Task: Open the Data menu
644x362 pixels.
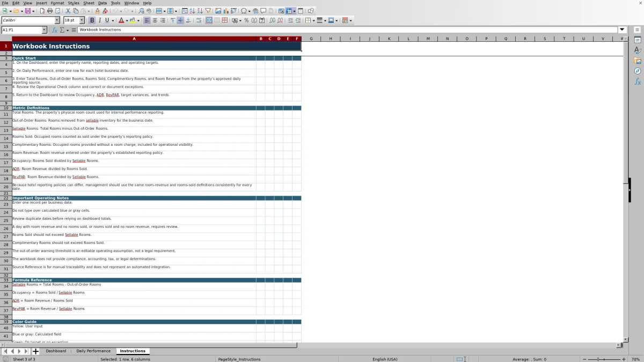Action: pyautogui.click(x=102, y=3)
